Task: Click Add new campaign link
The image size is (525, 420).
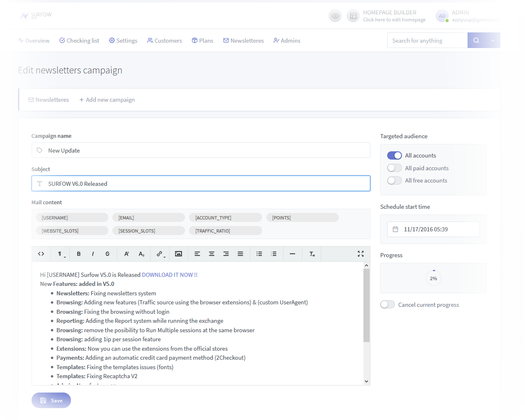Action: point(107,100)
